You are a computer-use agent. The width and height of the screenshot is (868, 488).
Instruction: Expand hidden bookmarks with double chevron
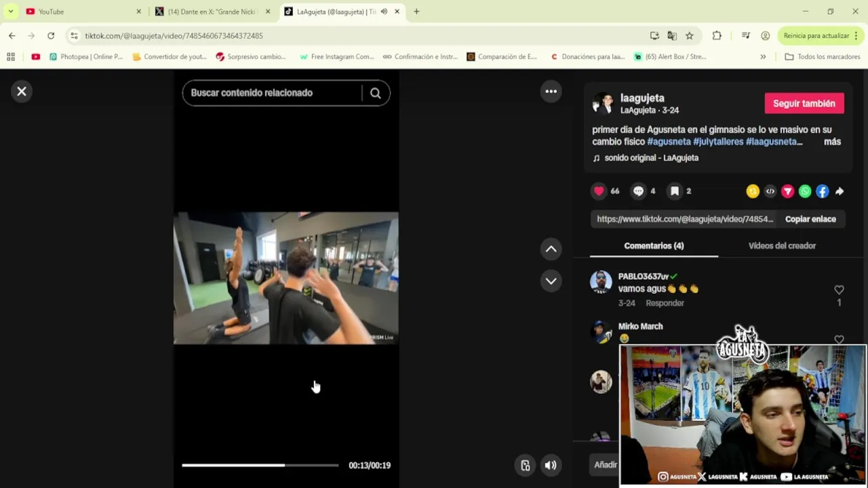(x=763, y=57)
